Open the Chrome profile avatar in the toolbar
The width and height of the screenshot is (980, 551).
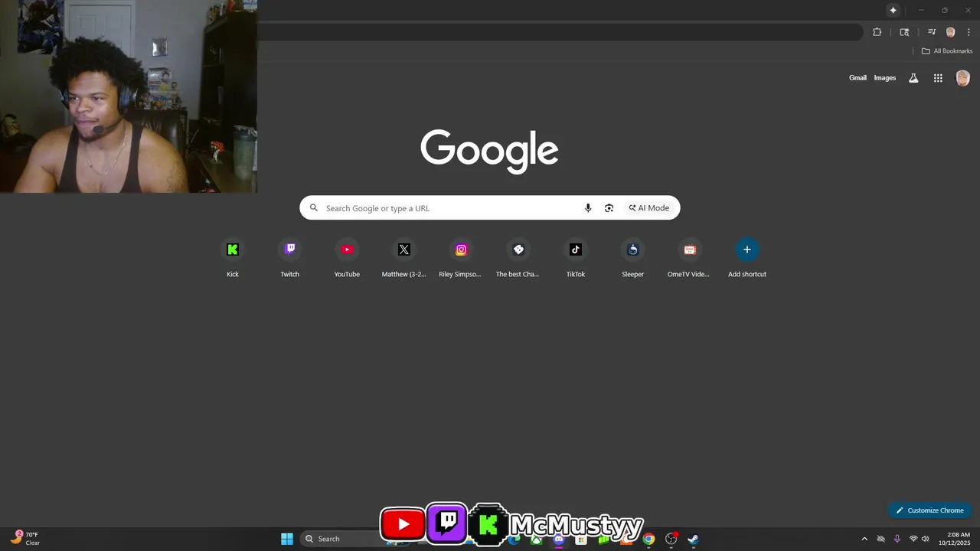[x=951, y=32]
